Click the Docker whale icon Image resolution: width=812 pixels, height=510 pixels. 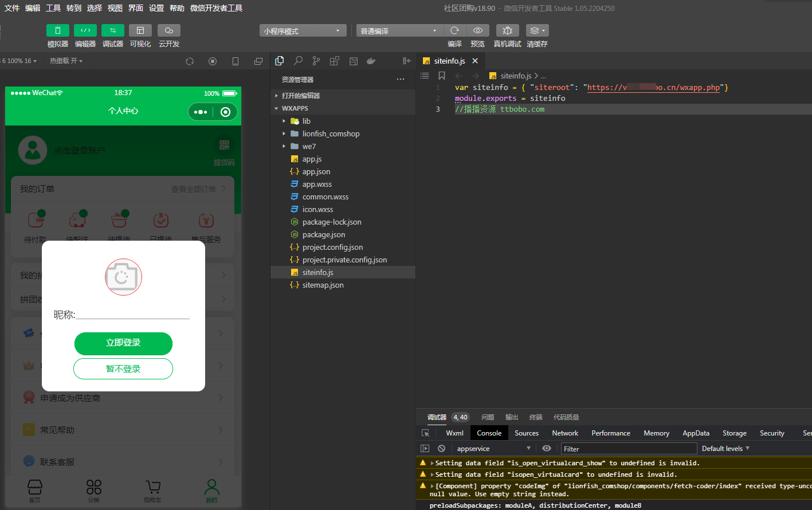click(x=371, y=61)
